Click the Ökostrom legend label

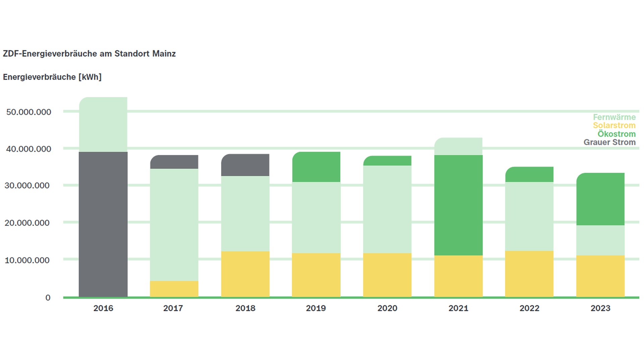tap(616, 134)
